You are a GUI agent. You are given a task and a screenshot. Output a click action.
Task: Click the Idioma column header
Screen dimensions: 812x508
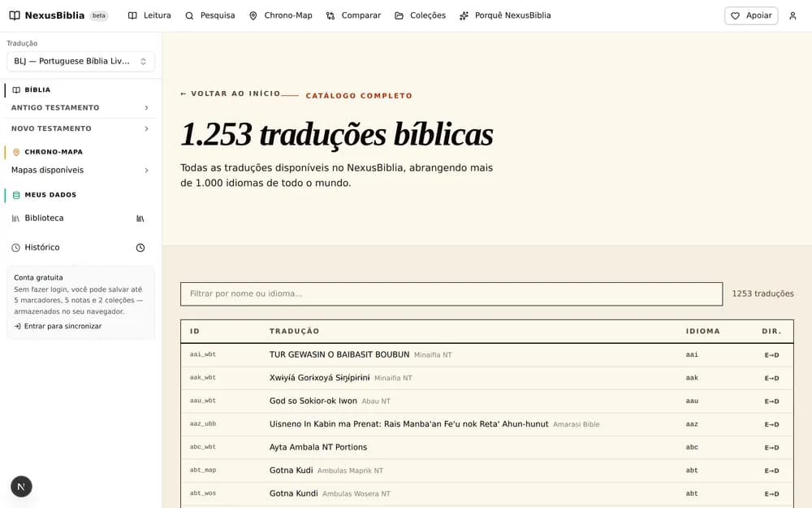(702, 332)
